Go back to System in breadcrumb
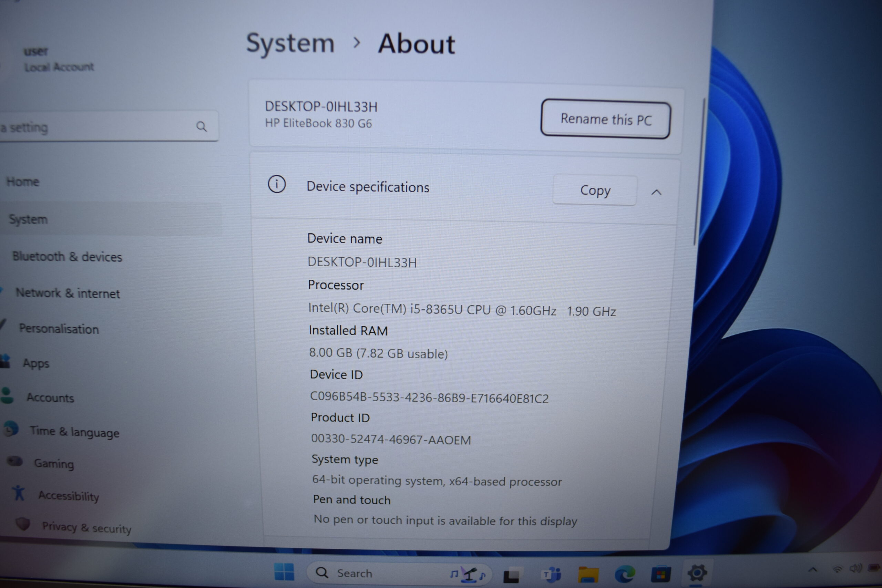Image resolution: width=882 pixels, height=588 pixels. click(290, 43)
